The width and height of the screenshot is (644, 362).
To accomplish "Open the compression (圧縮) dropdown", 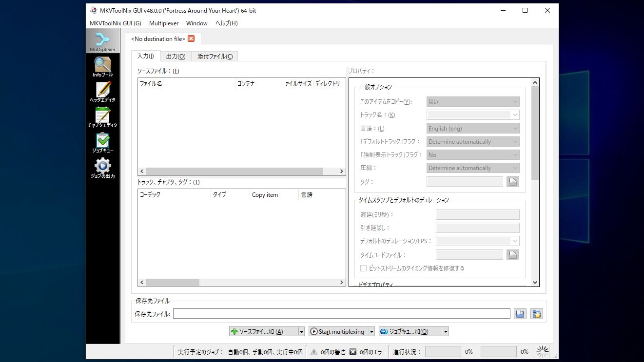I will point(473,168).
